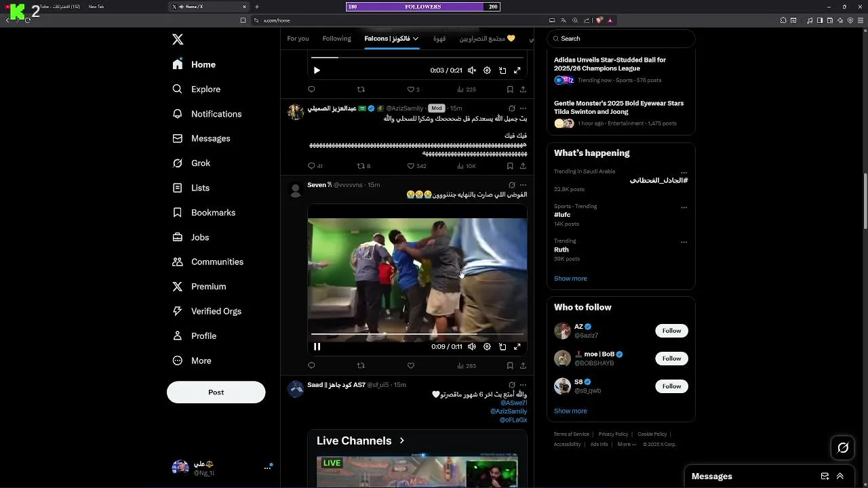Image resolution: width=868 pixels, height=488 pixels.
Task: Toggle picture-in-picture on Seven video
Action: click(x=502, y=346)
